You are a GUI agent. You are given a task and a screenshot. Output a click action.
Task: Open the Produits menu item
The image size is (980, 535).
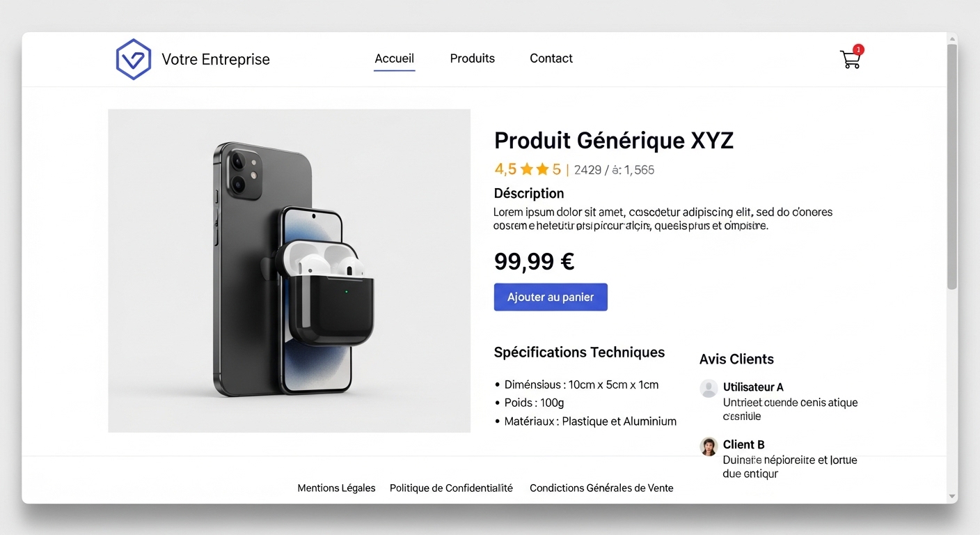coord(472,59)
